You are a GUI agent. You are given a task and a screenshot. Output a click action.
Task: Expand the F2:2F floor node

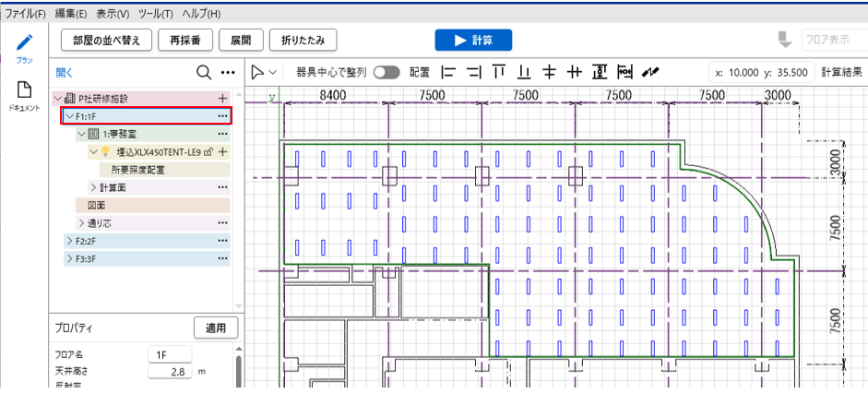click(69, 240)
